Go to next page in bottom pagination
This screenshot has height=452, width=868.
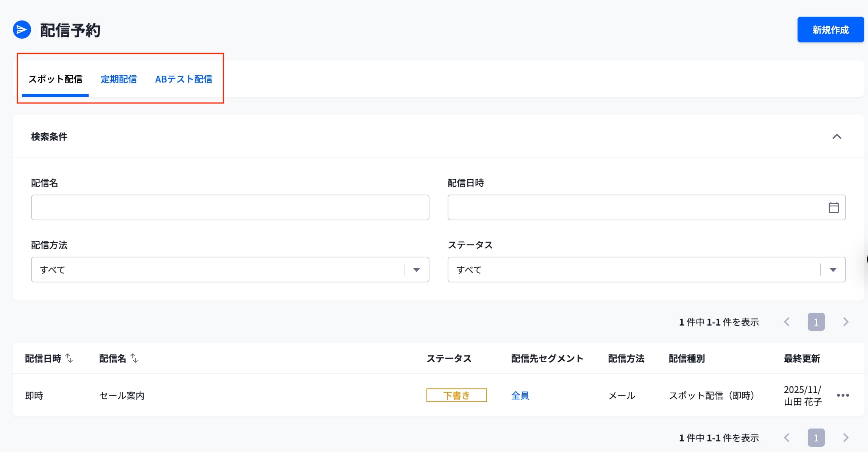coord(846,438)
